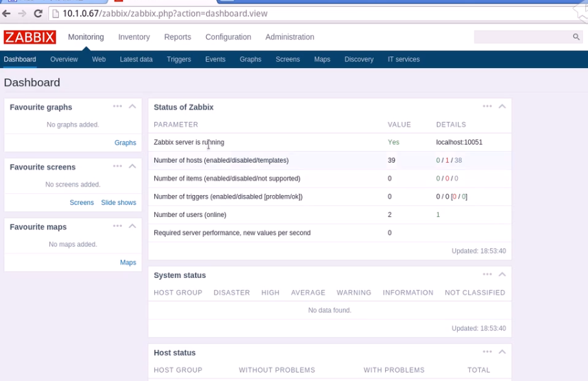588x381 pixels.
Task: Open the Reports menu
Action: coord(178,37)
